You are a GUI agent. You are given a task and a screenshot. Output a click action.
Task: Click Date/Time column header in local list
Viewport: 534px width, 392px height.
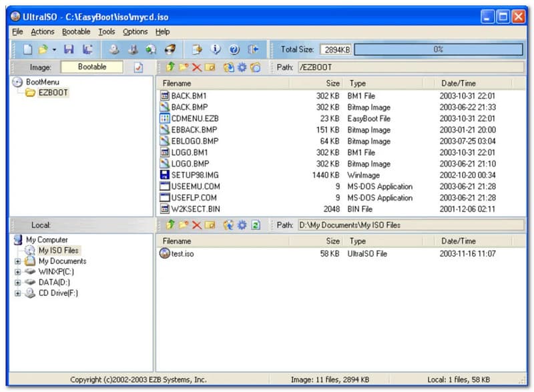point(459,241)
